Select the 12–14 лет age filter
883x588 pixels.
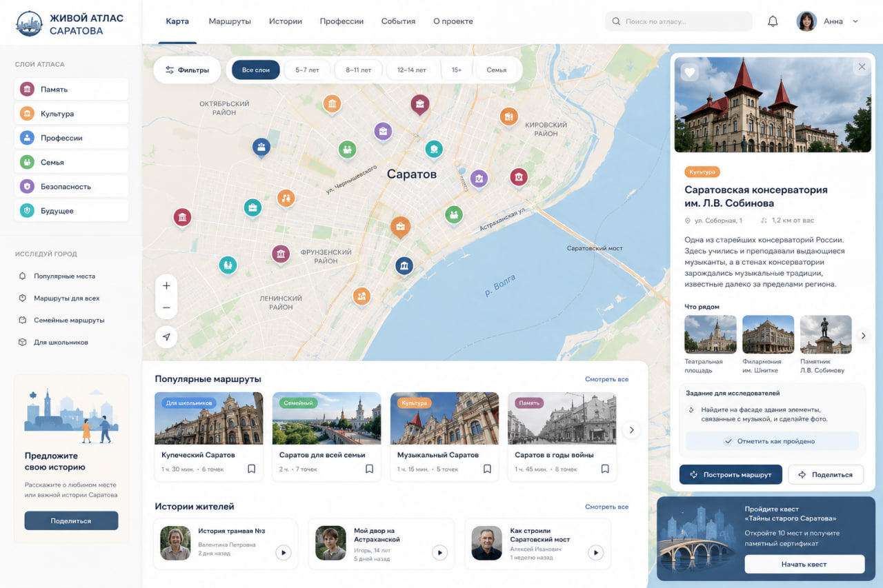[x=412, y=70]
